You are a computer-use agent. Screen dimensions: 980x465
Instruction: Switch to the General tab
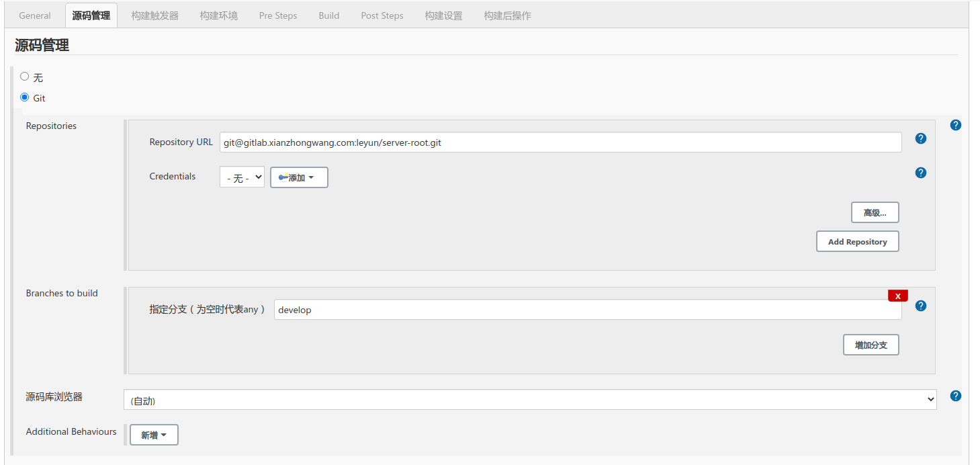pyautogui.click(x=35, y=15)
